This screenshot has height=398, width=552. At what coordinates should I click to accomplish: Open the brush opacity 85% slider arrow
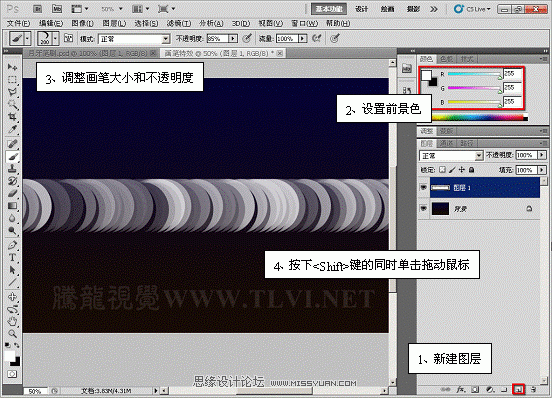[x=233, y=38]
